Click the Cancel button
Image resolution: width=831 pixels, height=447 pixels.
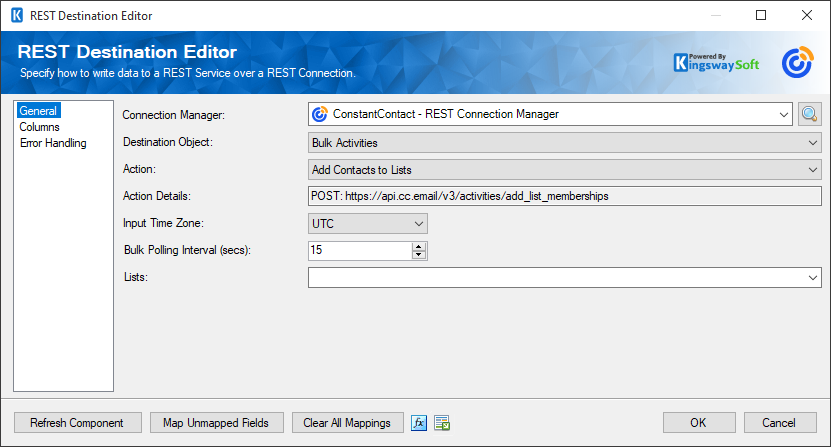tap(779, 423)
